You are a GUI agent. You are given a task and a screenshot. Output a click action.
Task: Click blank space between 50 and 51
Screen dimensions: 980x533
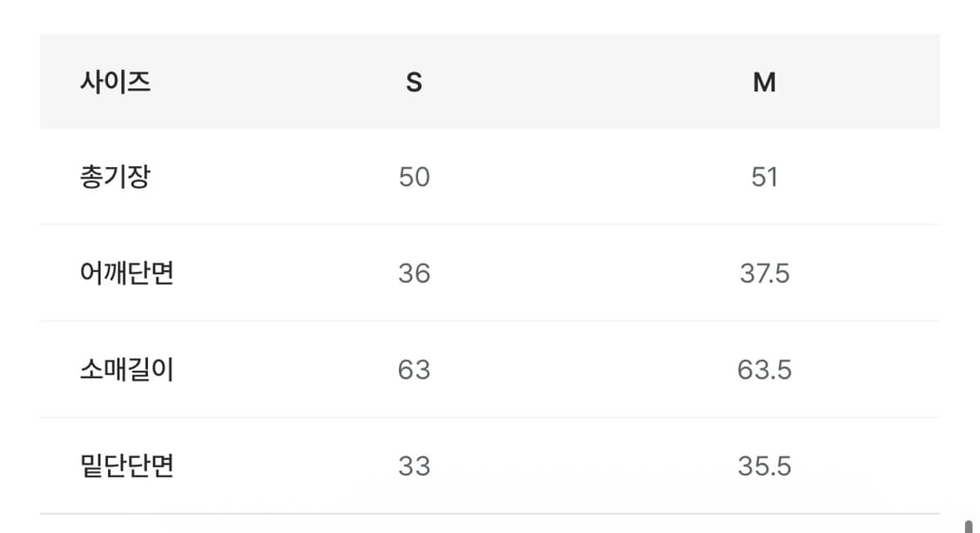(x=589, y=178)
